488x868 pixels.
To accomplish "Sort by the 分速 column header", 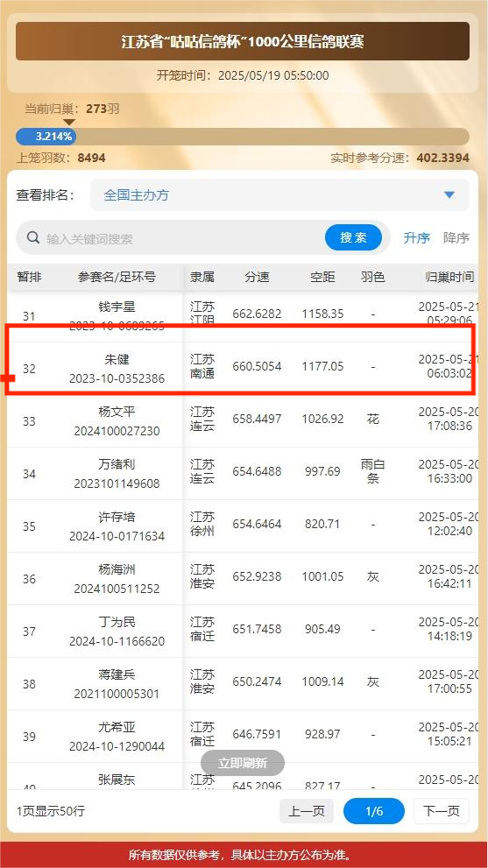I will coord(257,277).
